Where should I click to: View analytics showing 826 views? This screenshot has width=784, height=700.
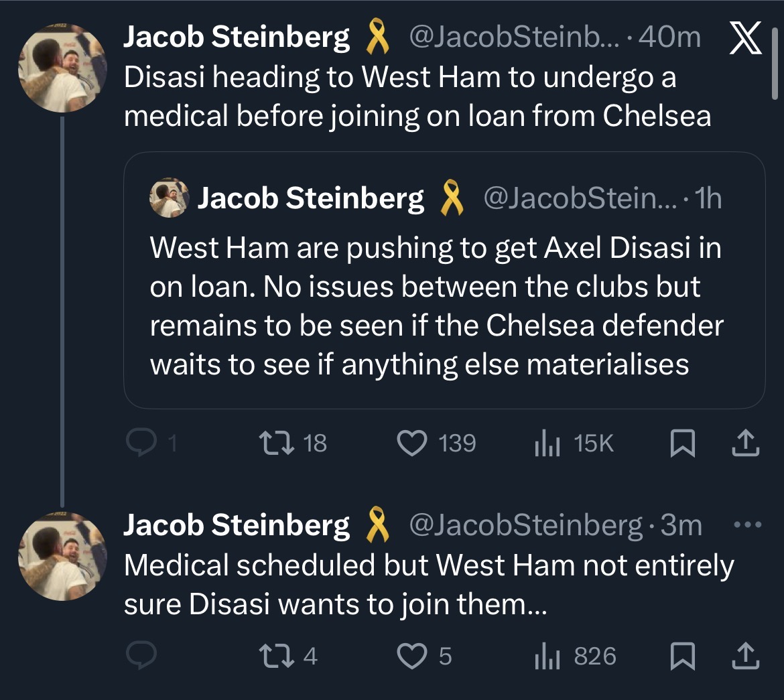pos(547,656)
